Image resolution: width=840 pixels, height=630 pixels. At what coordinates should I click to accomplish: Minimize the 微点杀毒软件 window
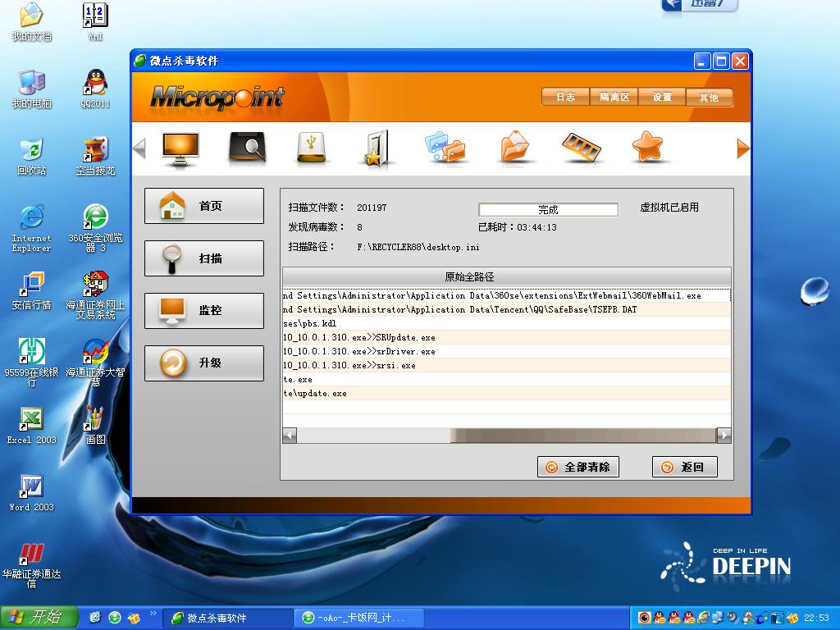702,61
